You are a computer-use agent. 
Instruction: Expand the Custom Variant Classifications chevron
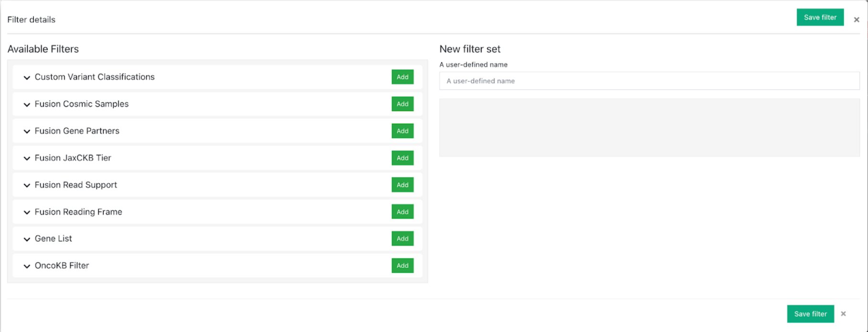27,77
